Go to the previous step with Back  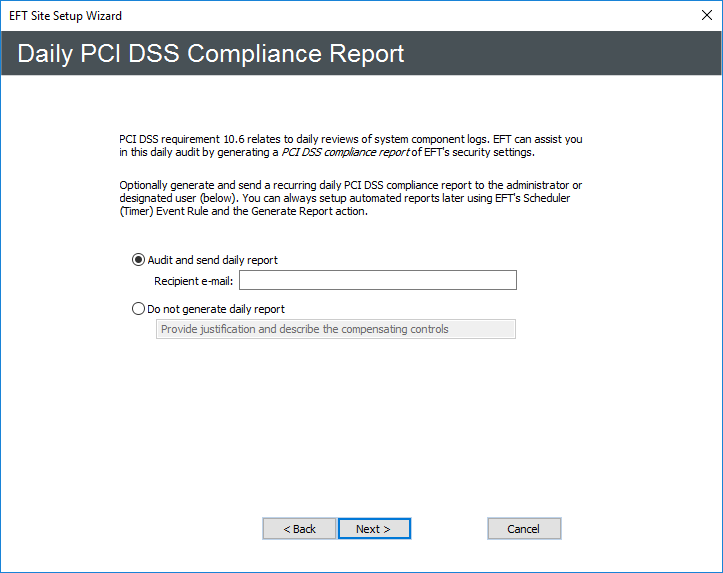tap(299, 529)
